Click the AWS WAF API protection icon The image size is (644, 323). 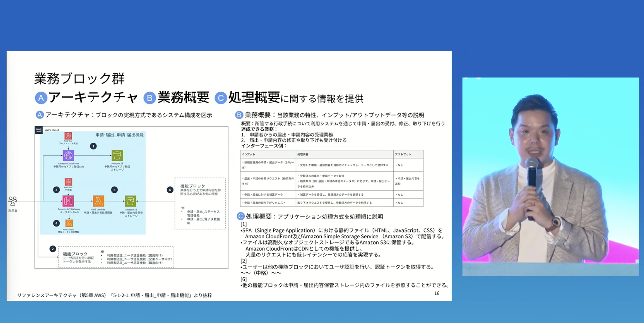[68, 182]
